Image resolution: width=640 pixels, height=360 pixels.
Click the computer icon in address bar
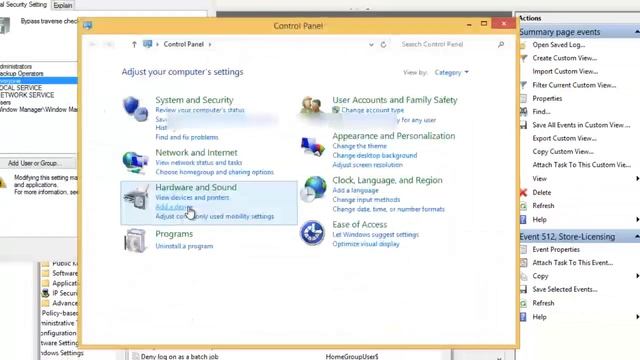[x=147, y=44]
